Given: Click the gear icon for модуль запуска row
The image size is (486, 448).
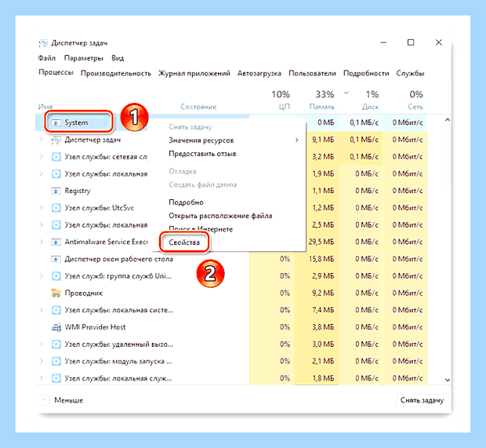Looking at the screenshot, I should (x=56, y=361).
